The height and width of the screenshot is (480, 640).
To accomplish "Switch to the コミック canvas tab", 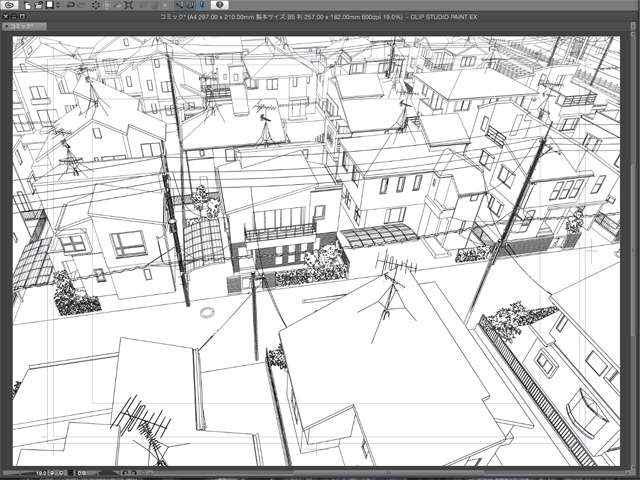I will pos(24,26).
